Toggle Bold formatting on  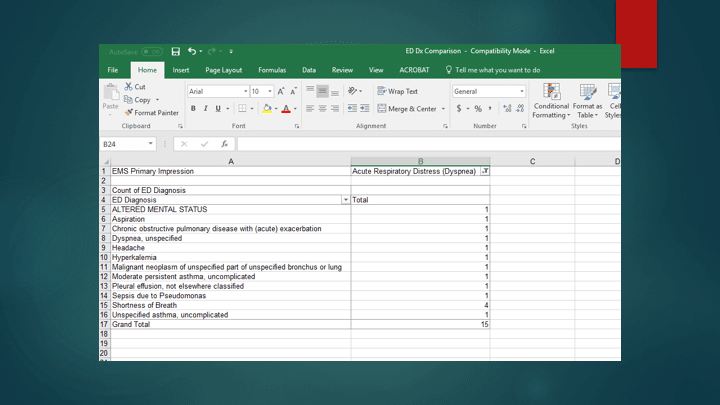193,109
